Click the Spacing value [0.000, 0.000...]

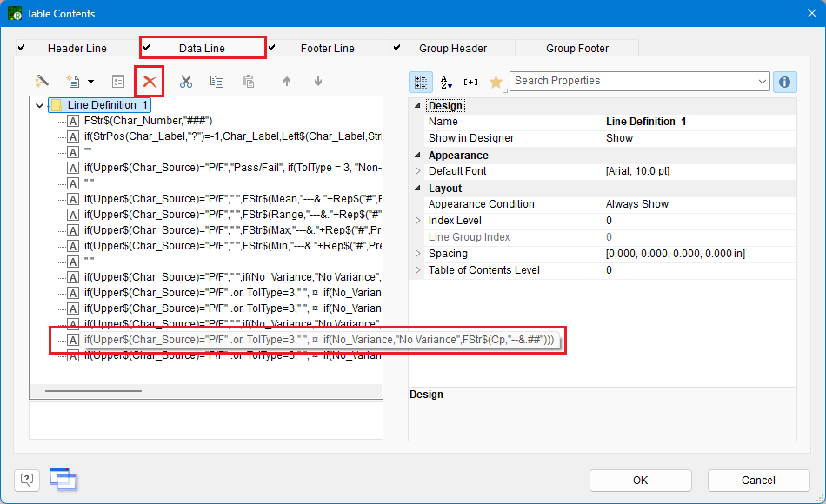(x=676, y=254)
